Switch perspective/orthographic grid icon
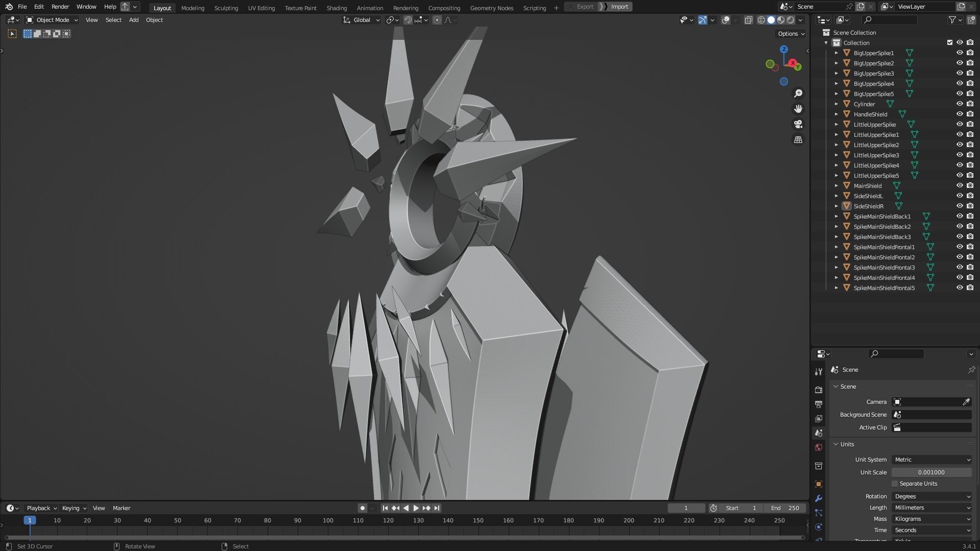This screenshot has width=980, height=551. click(798, 139)
